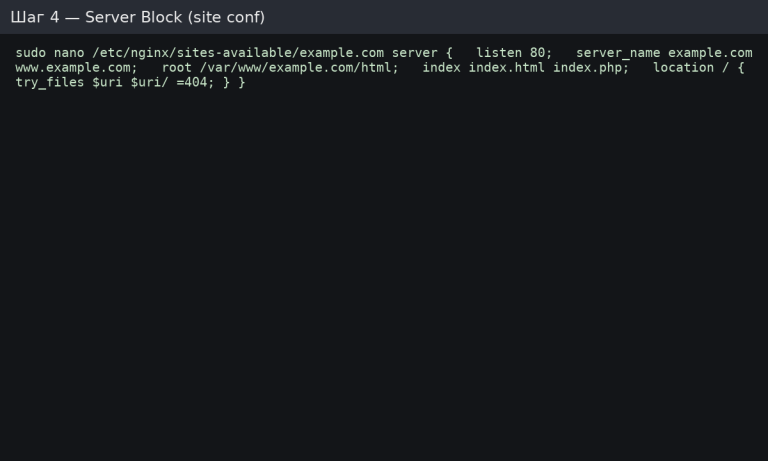
Task: Click the "www.example.com;" domain text
Action: tap(76, 67)
